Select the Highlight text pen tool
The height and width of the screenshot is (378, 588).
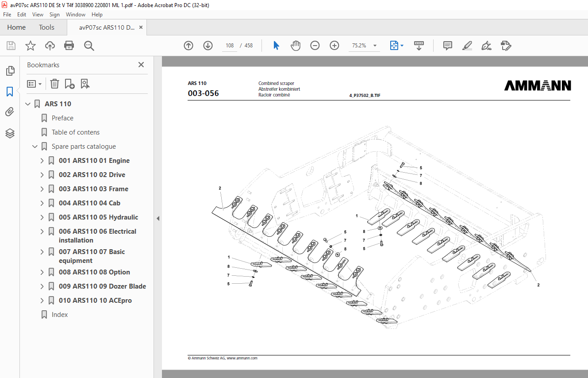click(467, 46)
